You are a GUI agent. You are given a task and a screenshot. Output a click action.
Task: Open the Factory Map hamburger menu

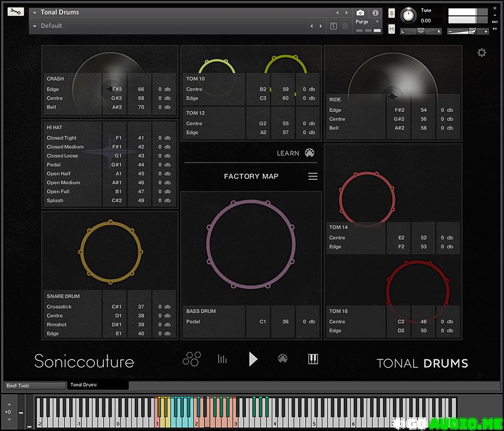[312, 177]
